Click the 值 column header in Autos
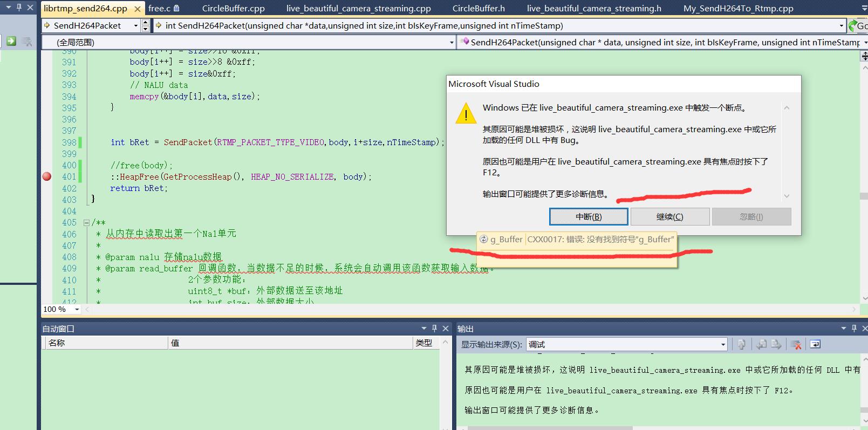The height and width of the screenshot is (430, 868). (x=291, y=343)
